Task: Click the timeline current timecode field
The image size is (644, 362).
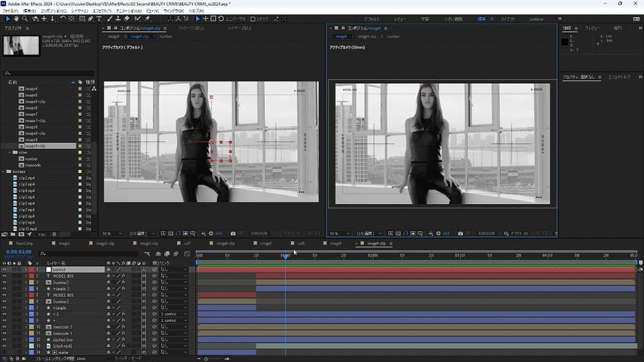Action: pos(19,252)
